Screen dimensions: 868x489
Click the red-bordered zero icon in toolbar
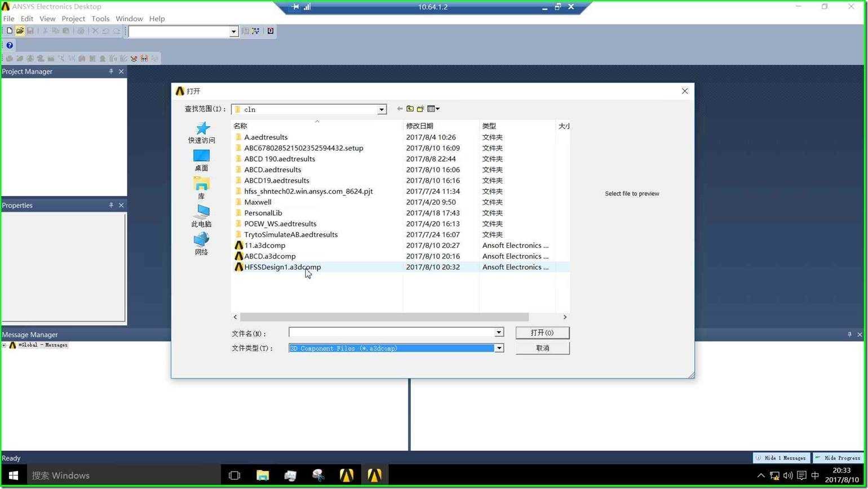[271, 31]
